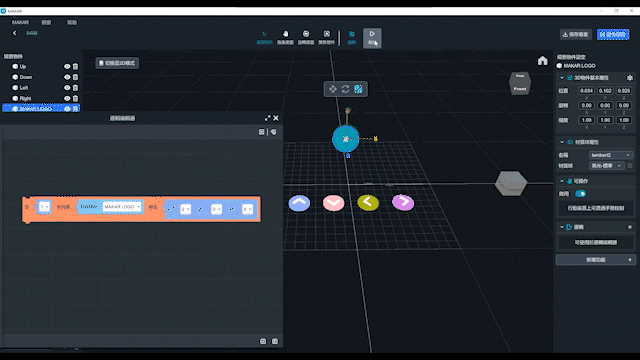Toggle visibility of the Right object
The width and height of the screenshot is (640, 360).
point(67,98)
